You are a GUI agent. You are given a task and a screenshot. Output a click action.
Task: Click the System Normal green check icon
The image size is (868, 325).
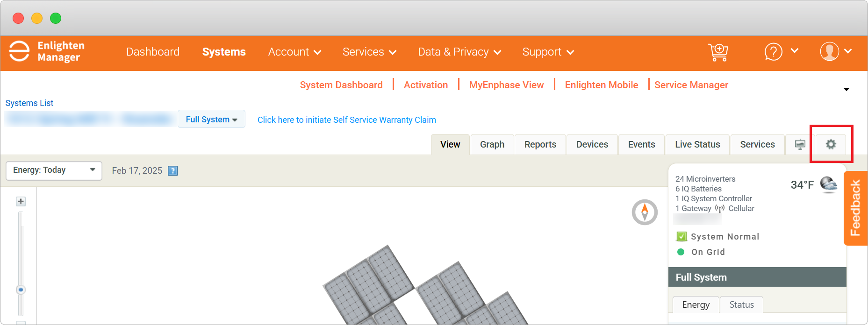681,236
